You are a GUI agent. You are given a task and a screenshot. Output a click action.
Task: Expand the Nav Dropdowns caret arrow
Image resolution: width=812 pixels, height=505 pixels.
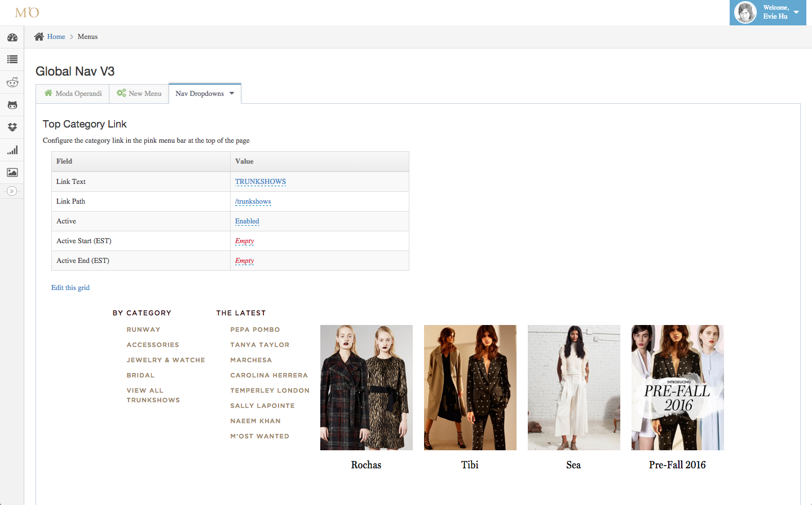[x=232, y=94]
